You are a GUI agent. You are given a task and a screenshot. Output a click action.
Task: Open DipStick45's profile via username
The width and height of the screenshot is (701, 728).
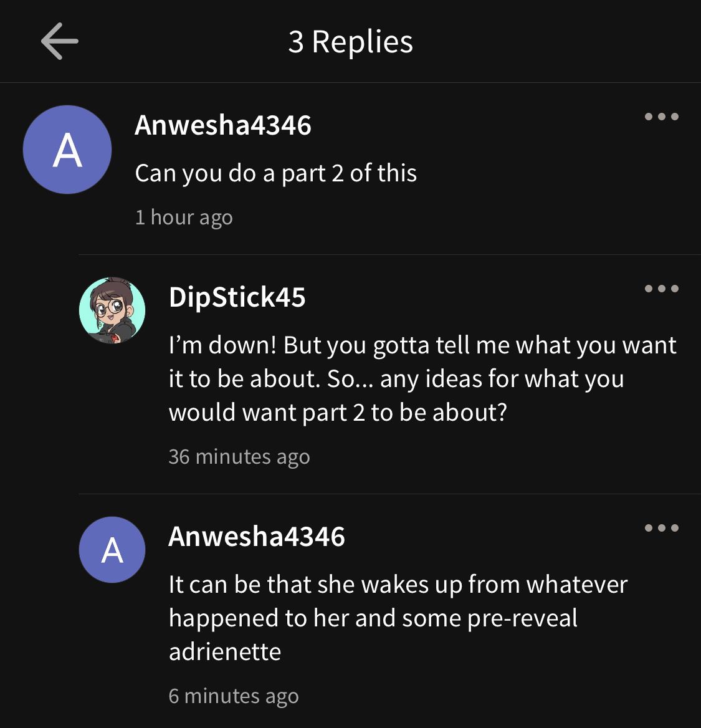tap(237, 297)
